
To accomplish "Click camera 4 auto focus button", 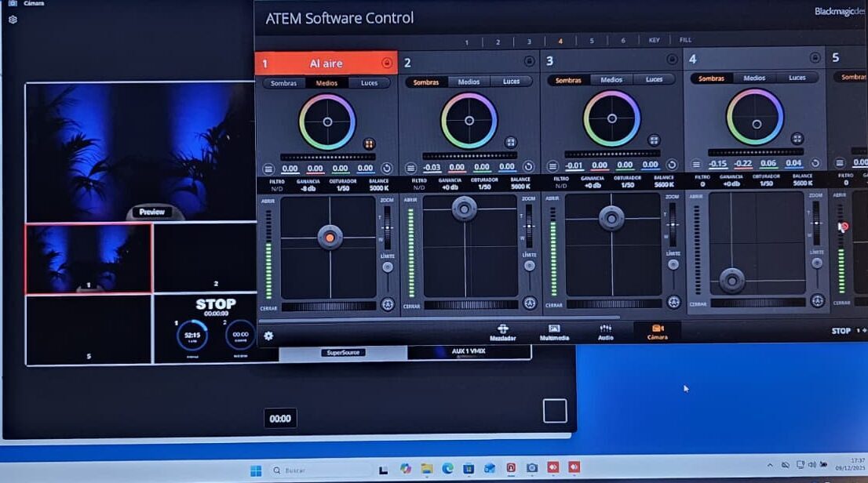I will tap(818, 300).
